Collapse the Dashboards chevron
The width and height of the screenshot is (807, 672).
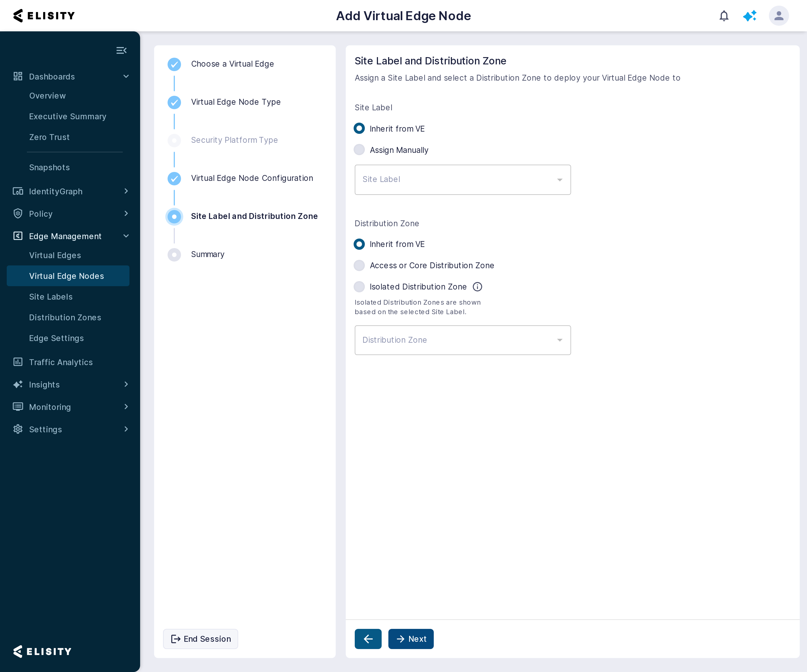pos(126,76)
